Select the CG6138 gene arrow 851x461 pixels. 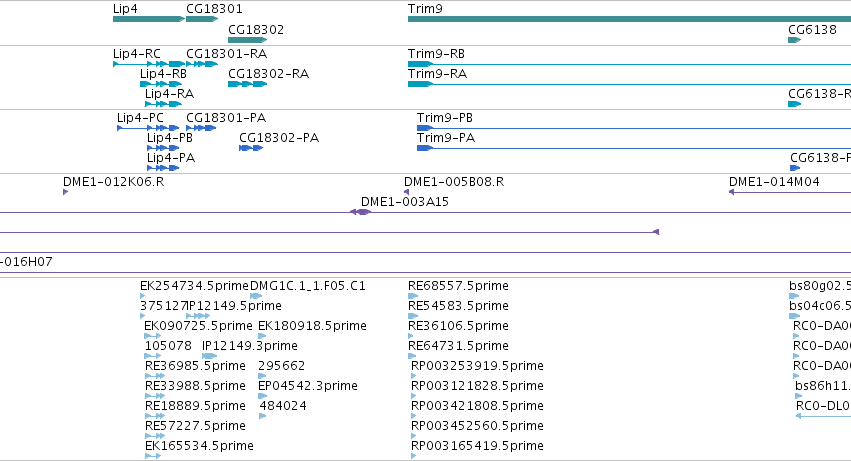tap(795, 40)
